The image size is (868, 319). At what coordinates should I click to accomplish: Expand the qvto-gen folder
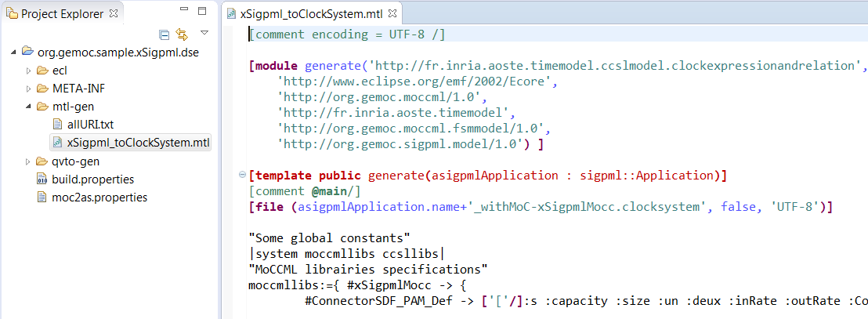coord(28,161)
